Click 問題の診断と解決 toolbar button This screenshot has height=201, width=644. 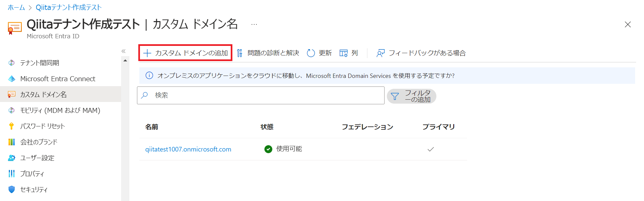(x=268, y=53)
